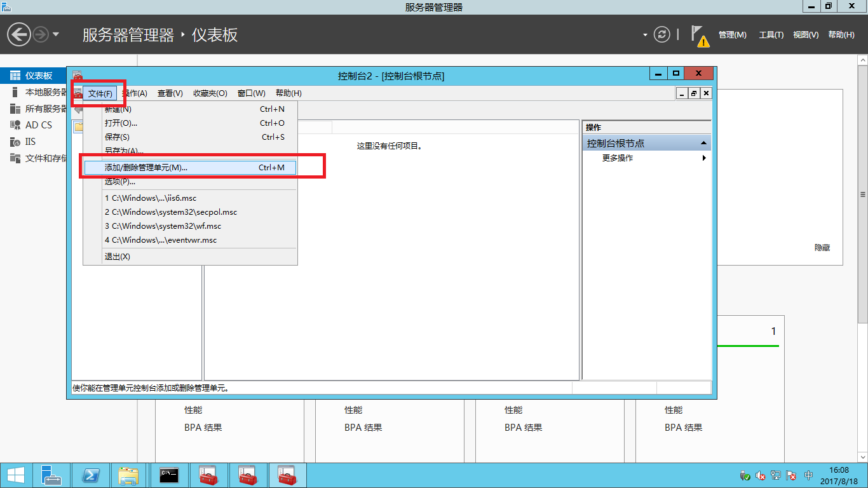
Task: Open File Explorer from the taskbar
Action: [129, 475]
